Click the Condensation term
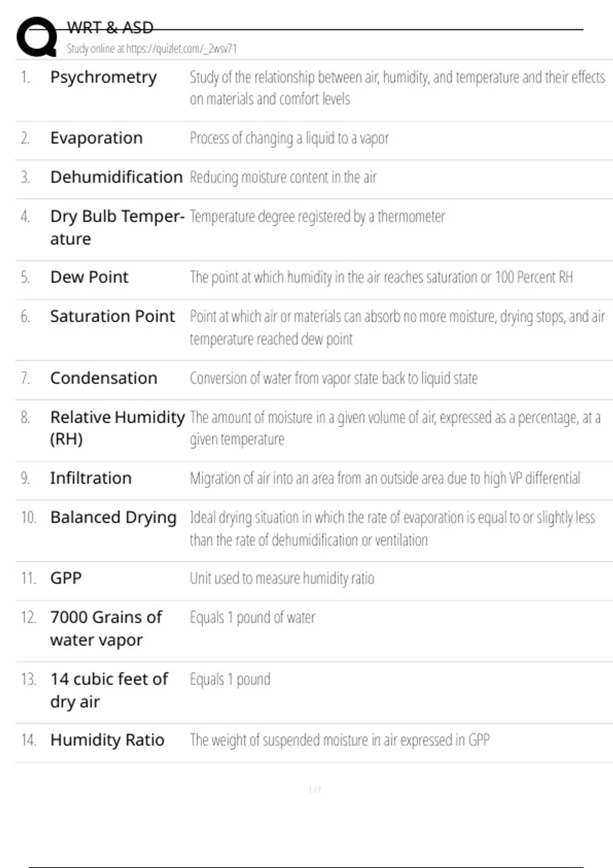This screenshot has height=868, width=613. pos(103,378)
